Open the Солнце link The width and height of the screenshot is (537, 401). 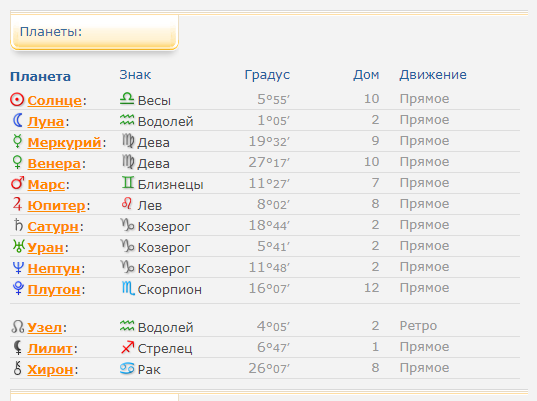point(55,101)
